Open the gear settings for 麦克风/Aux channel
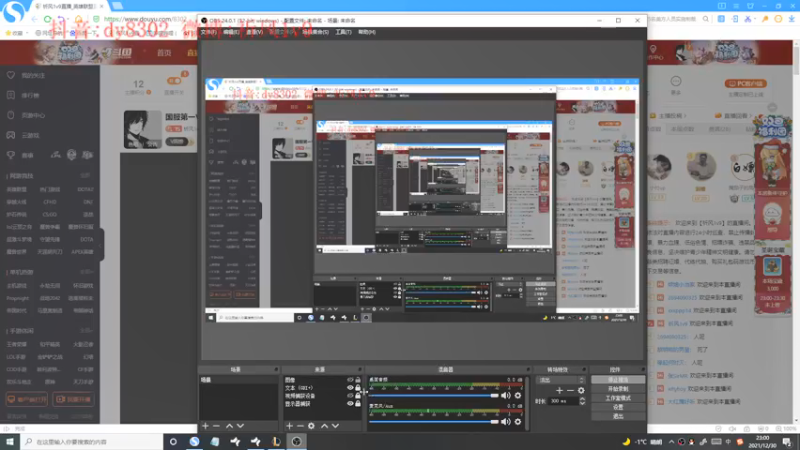This screenshot has height=450, width=800. coord(518,421)
